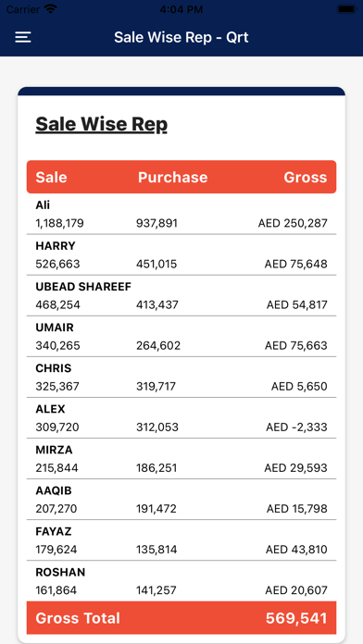Select the Sale column header

click(x=51, y=177)
